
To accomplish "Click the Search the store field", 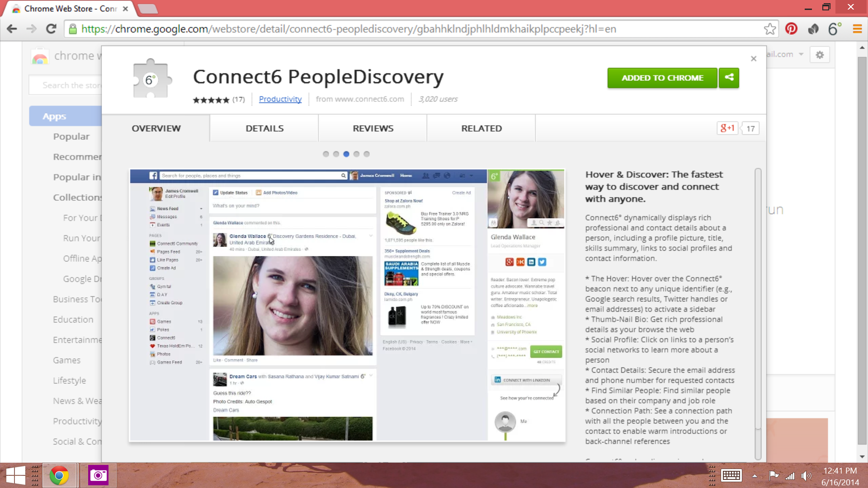I will 66,85.
